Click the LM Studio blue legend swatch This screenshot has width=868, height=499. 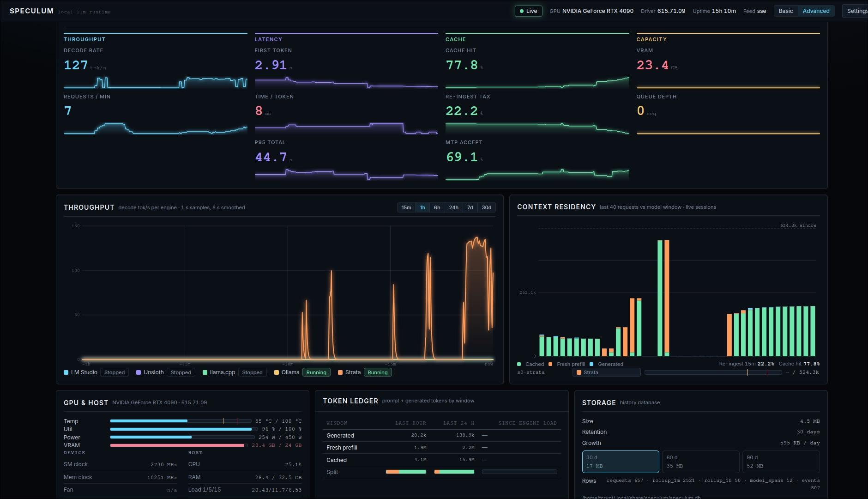pyautogui.click(x=66, y=372)
